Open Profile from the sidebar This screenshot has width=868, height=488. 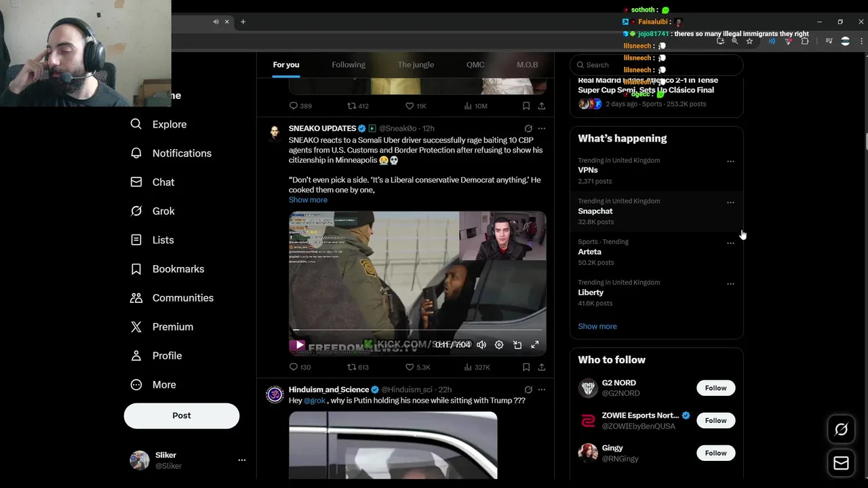pyautogui.click(x=156, y=356)
